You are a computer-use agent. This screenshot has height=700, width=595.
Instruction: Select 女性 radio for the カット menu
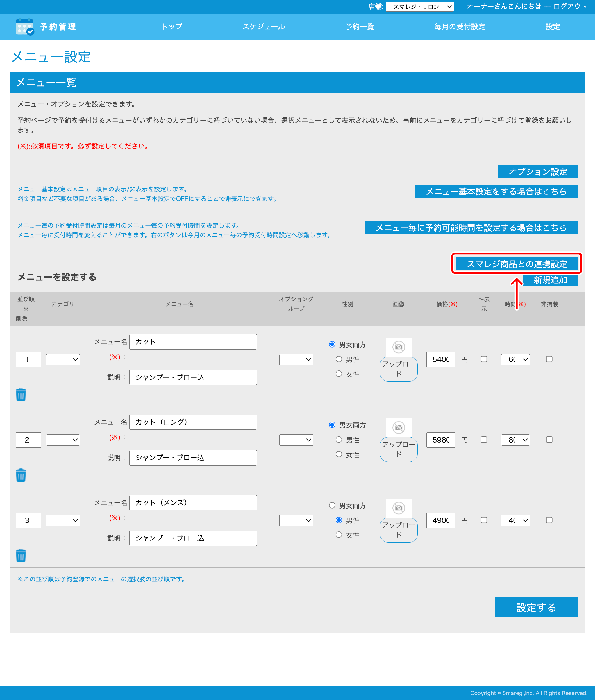(x=339, y=374)
